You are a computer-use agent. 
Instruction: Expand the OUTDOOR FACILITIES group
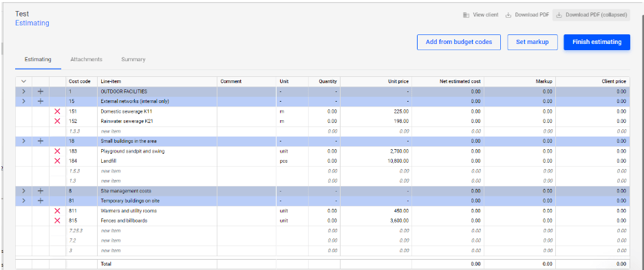(23, 91)
